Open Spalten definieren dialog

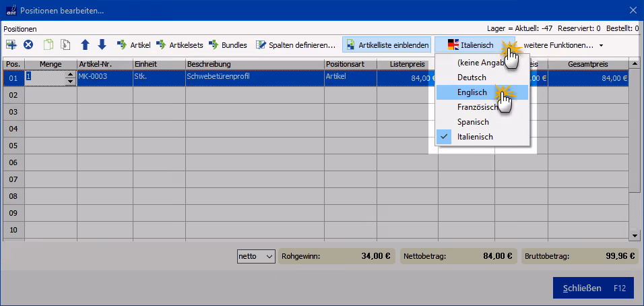click(295, 45)
